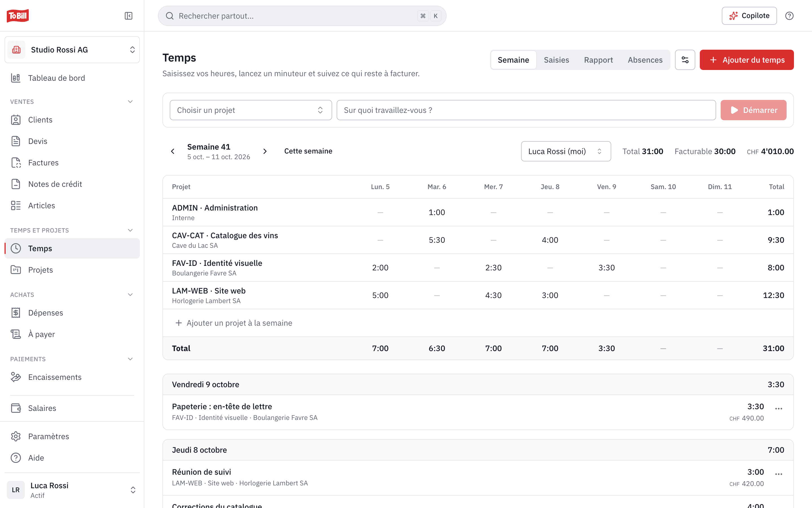The width and height of the screenshot is (812, 508).
Task: Jump to Cette semaine
Action: [x=308, y=151]
